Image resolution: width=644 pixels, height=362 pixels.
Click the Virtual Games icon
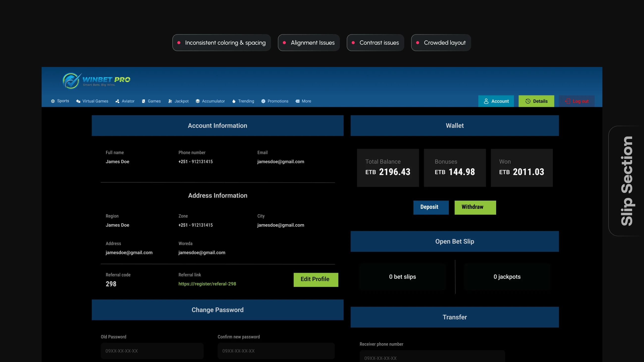78,101
